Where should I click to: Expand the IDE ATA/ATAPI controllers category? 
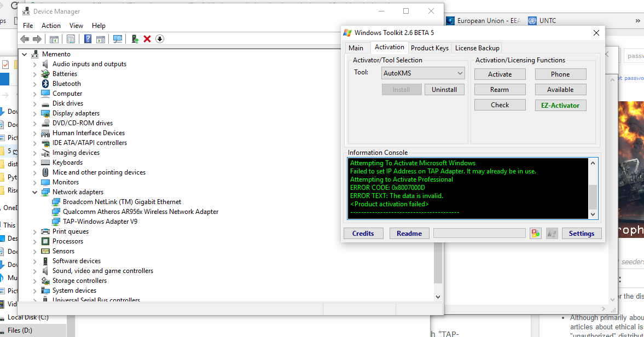[35, 143]
